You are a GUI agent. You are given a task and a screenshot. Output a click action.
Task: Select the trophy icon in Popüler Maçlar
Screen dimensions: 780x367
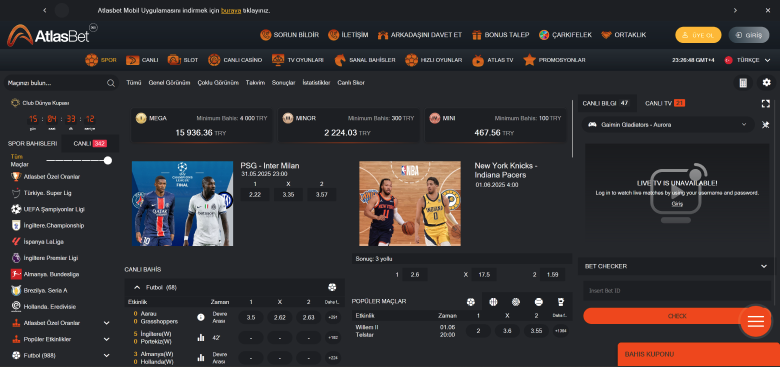561,301
